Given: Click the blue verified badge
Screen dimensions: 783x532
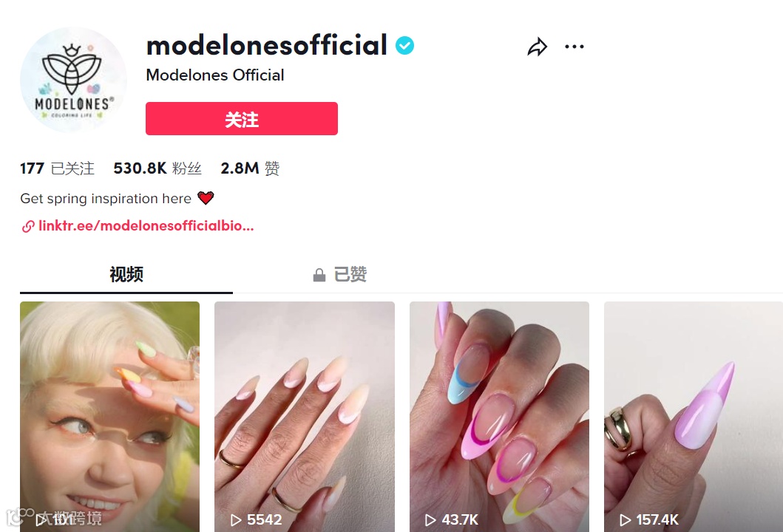Looking at the screenshot, I should (x=404, y=45).
